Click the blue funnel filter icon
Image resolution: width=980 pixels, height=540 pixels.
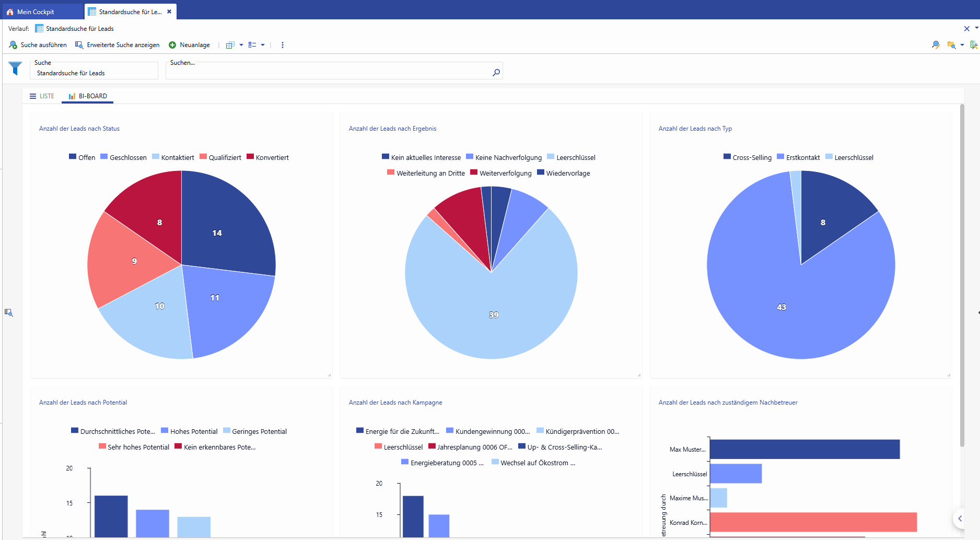pyautogui.click(x=15, y=68)
